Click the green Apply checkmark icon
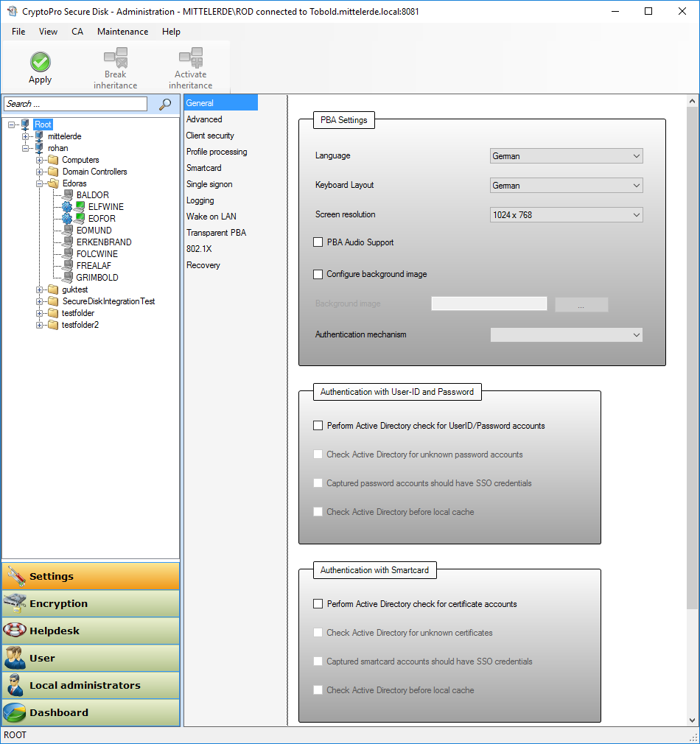The height and width of the screenshot is (744, 700). click(x=41, y=62)
